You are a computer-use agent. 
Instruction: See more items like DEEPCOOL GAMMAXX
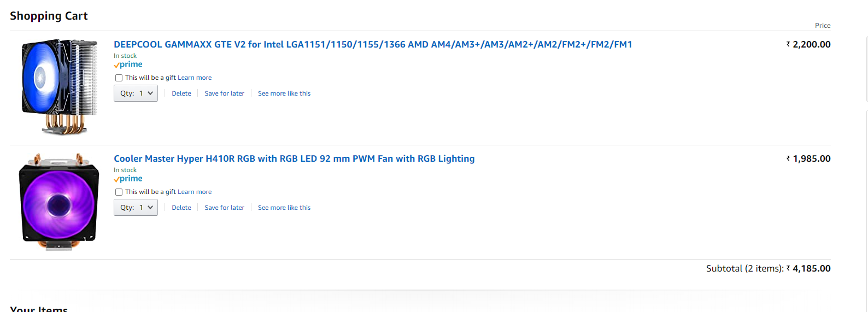(284, 93)
